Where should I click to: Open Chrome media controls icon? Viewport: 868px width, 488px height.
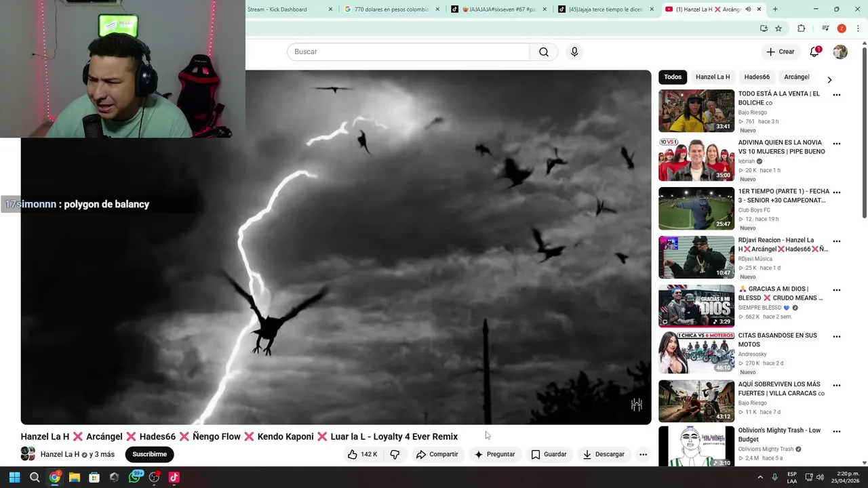point(825,28)
